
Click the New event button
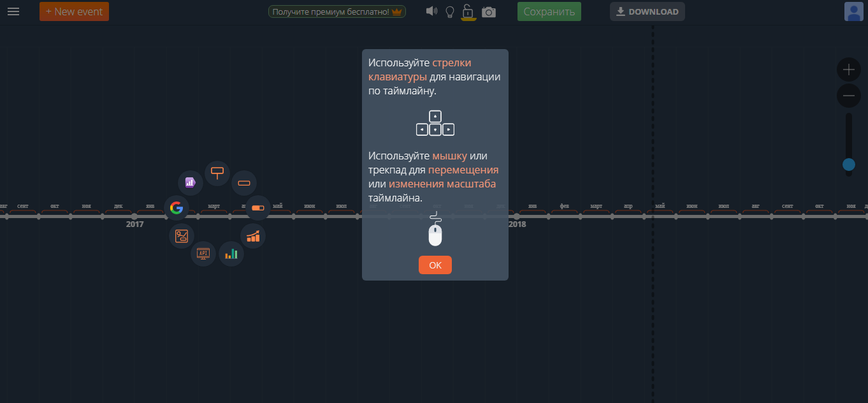(74, 11)
